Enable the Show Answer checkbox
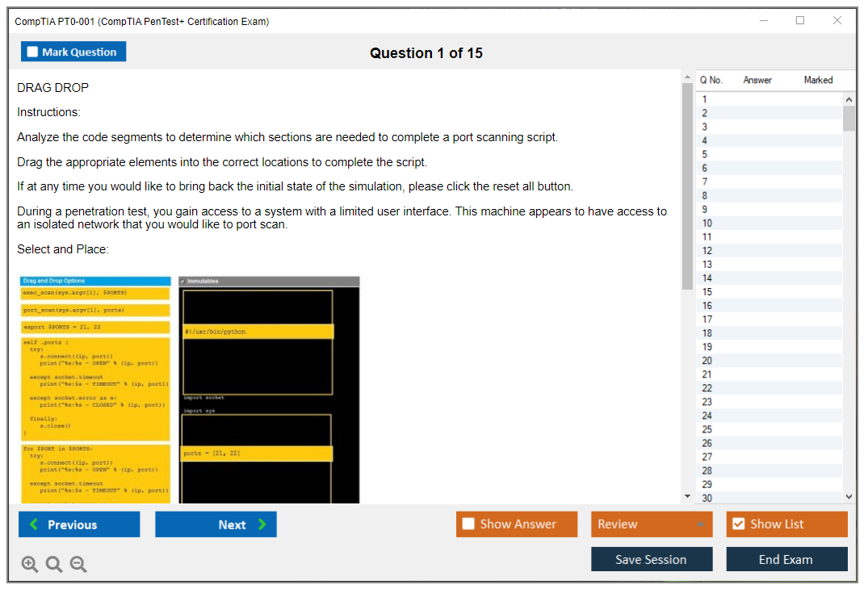This screenshot has width=868, height=593. click(468, 524)
